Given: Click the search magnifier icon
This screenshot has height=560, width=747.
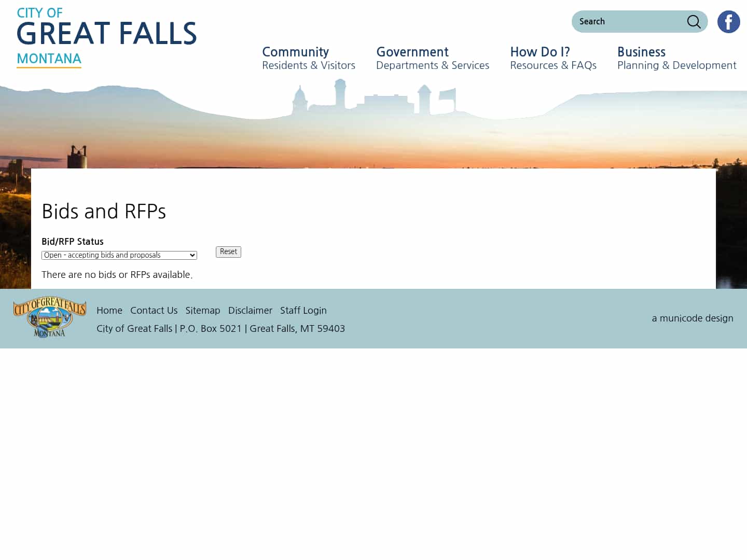Looking at the screenshot, I should tap(694, 21).
